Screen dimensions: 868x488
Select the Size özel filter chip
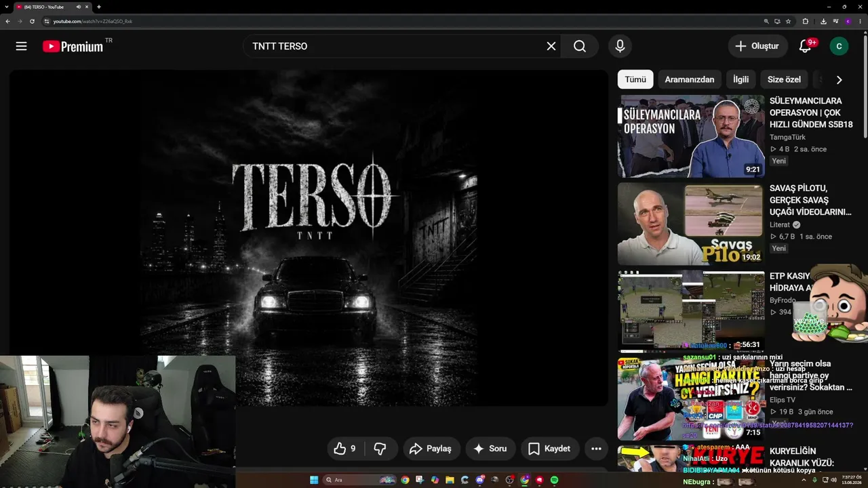784,79
